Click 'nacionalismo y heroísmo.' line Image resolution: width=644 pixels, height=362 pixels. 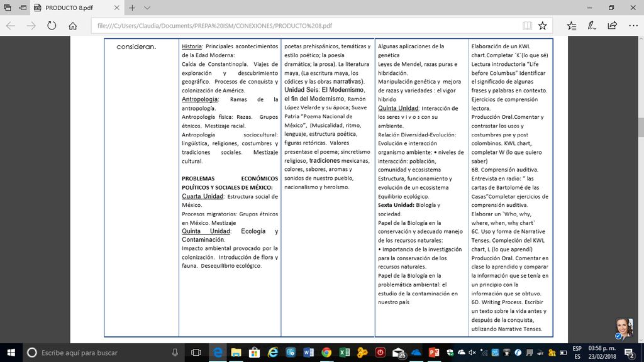(x=317, y=187)
